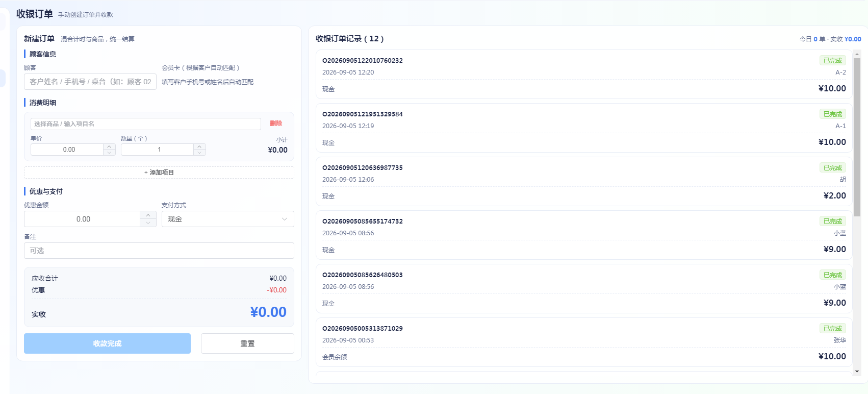Click the table label A-1
Viewport: 868px width, 394px height.
tap(840, 126)
